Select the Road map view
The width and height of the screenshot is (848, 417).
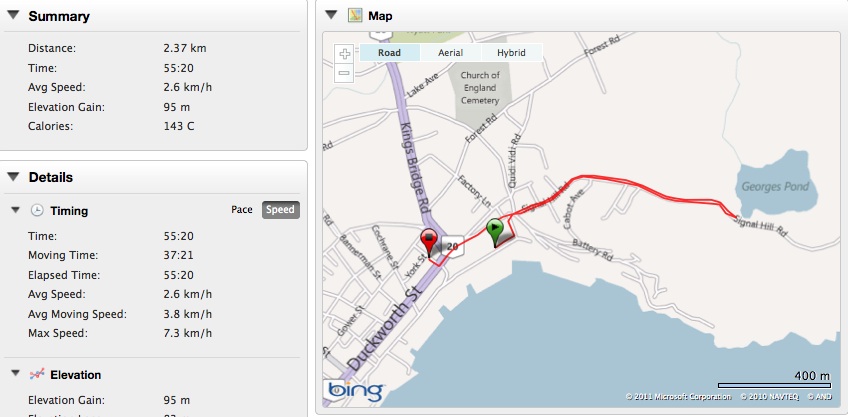[x=390, y=53]
